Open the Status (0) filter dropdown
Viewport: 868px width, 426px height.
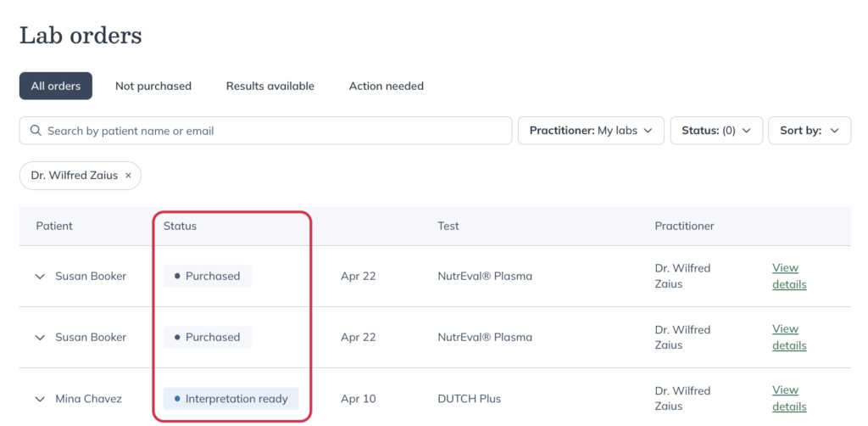716,131
